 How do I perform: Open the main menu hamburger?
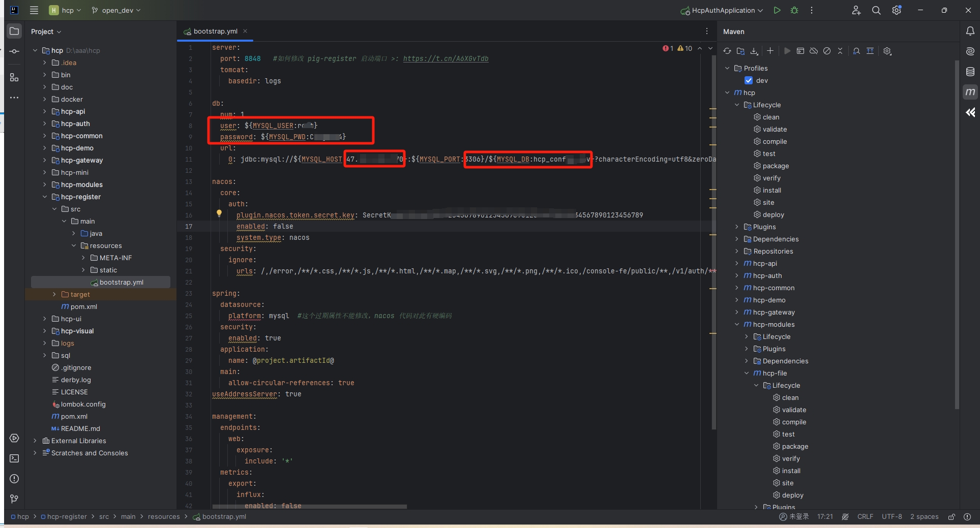pyautogui.click(x=34, y=10)
